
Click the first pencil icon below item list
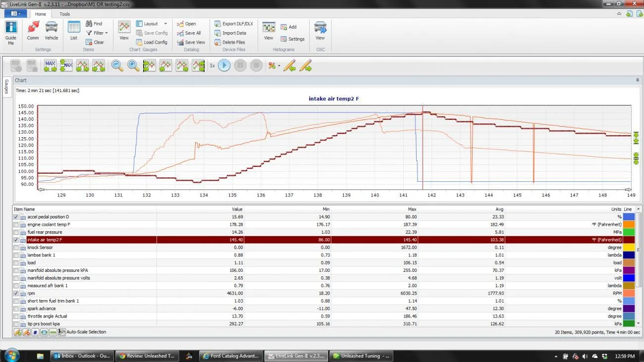[17, 332]
